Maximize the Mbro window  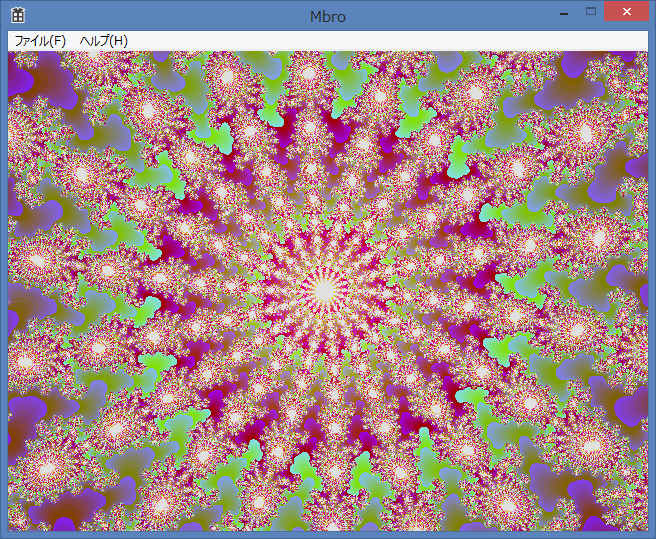coord(591,12)
